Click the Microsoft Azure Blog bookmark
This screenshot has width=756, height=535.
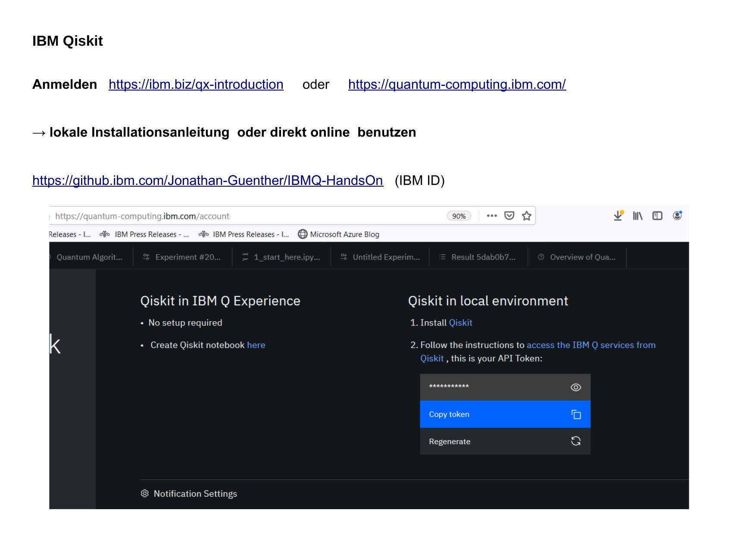tap(339, 234)
